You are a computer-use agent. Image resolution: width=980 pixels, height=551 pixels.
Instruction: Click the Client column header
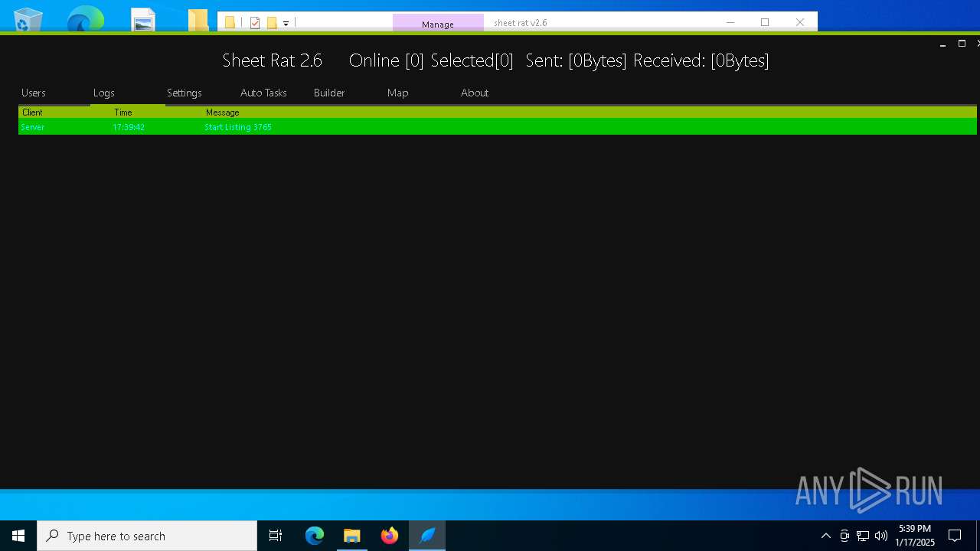tap(32, 112)
